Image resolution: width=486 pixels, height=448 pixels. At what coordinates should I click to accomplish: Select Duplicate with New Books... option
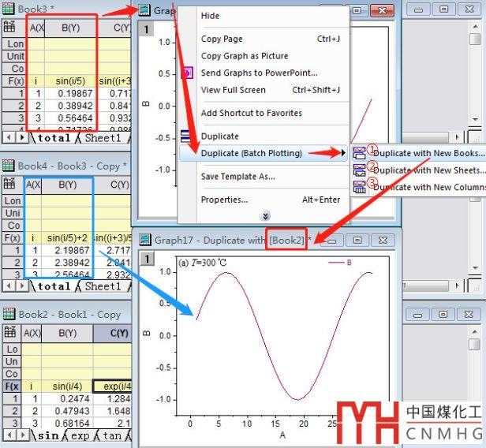pyautogui.click(x=428, y=153)
